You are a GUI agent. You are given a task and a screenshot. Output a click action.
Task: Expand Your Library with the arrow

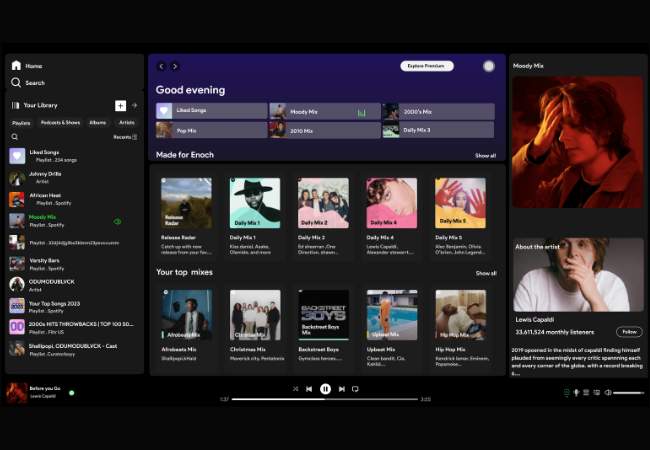[x=134, y=105]
